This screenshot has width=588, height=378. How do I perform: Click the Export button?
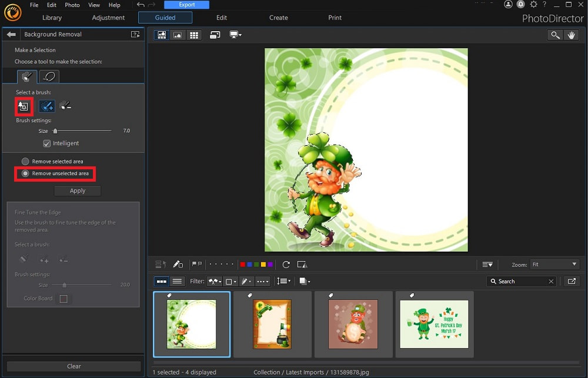(186, 5)
